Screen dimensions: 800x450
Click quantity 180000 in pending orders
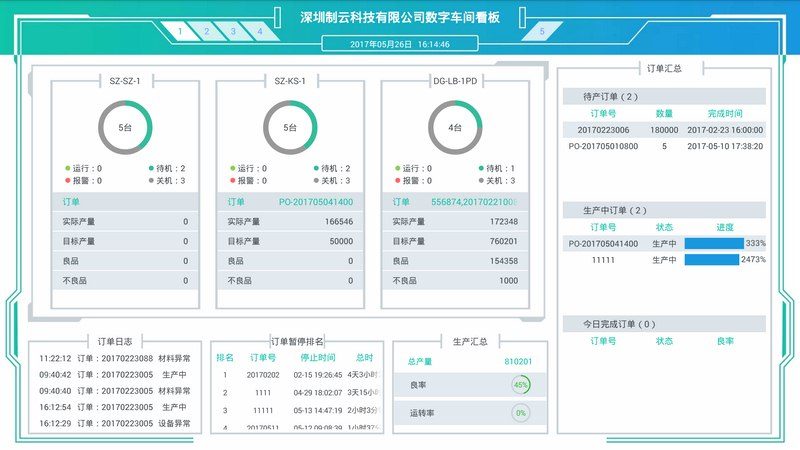coord(664,130)
